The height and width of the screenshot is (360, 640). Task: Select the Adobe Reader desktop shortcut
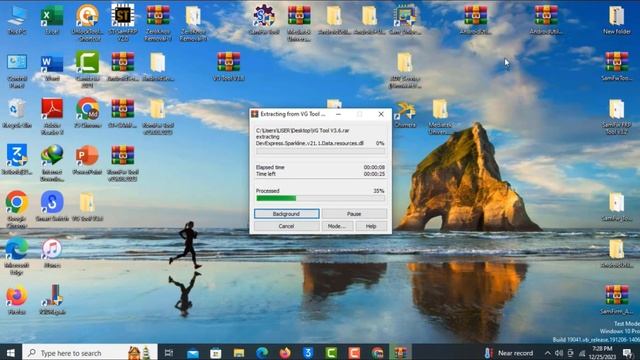[52, 117]
